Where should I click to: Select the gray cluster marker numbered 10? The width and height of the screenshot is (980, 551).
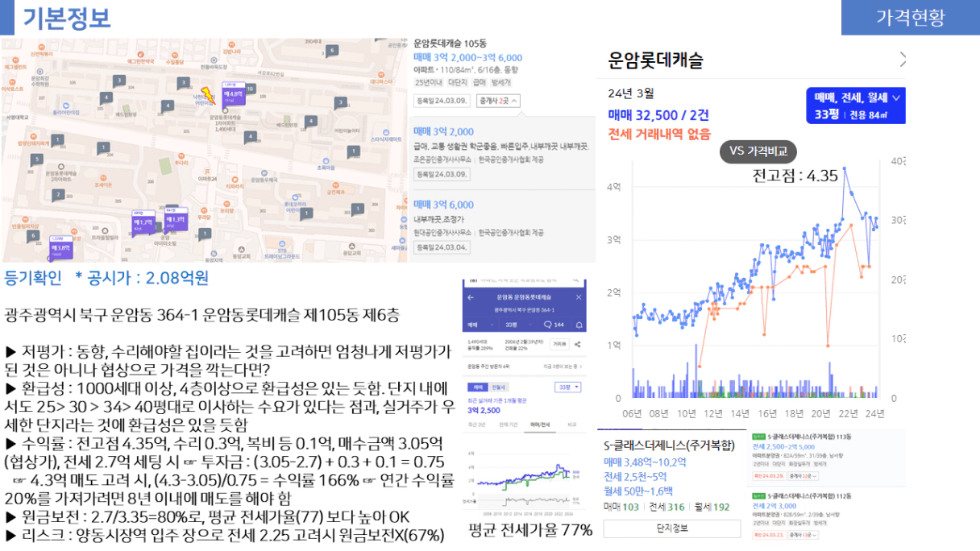click(251, 89)
